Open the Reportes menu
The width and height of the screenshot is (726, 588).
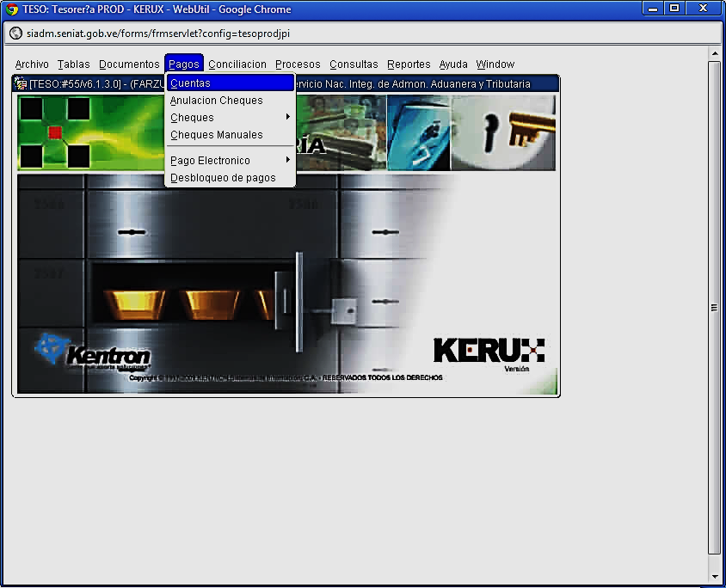[409, 64]
